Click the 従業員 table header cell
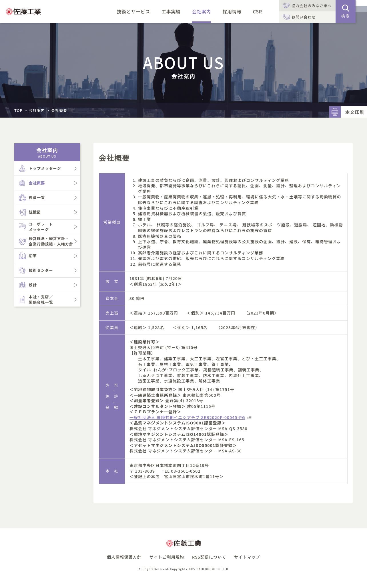This screenshot has width=367, height=588. pyautogui.click(x=112, y=328)
